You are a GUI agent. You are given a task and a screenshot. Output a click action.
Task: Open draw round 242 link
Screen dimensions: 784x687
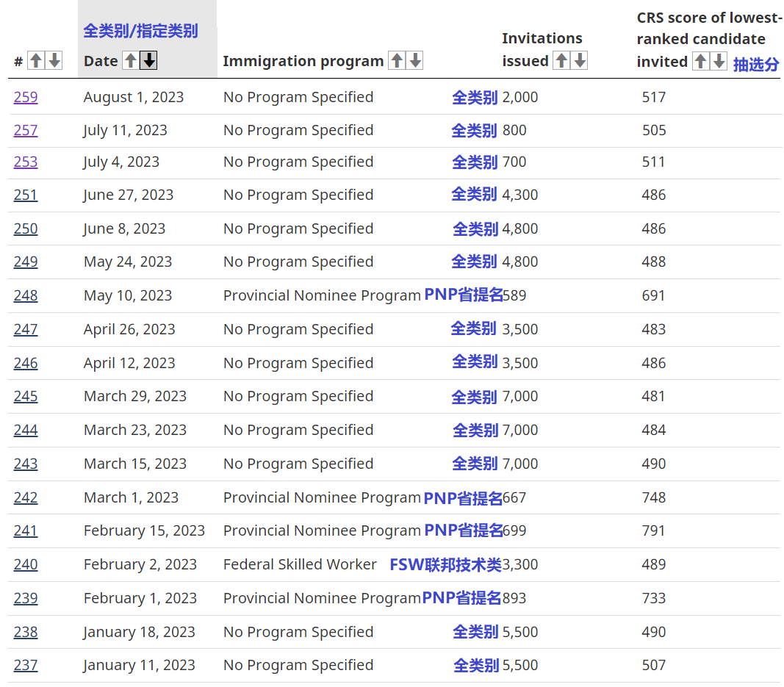[x=26, y=497]
